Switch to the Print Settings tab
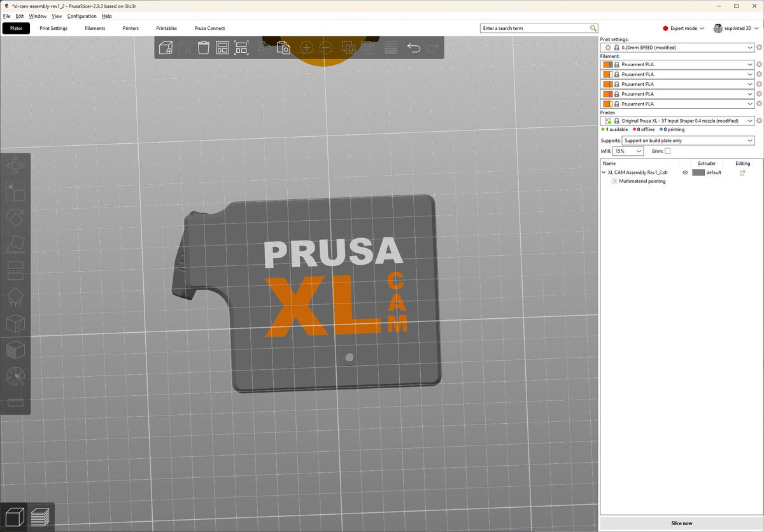This screenshot has width=764, height=532. pos(53,28)
